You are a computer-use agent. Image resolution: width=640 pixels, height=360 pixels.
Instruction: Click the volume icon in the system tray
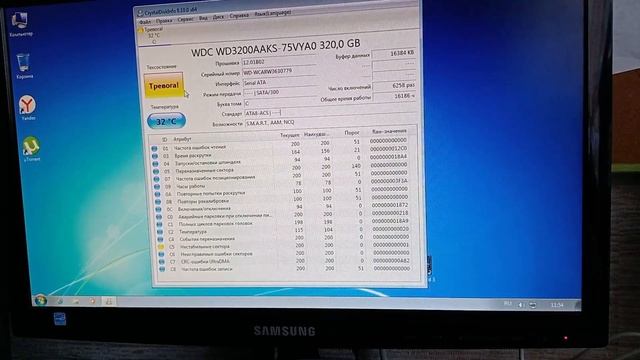tap(521, 304)
